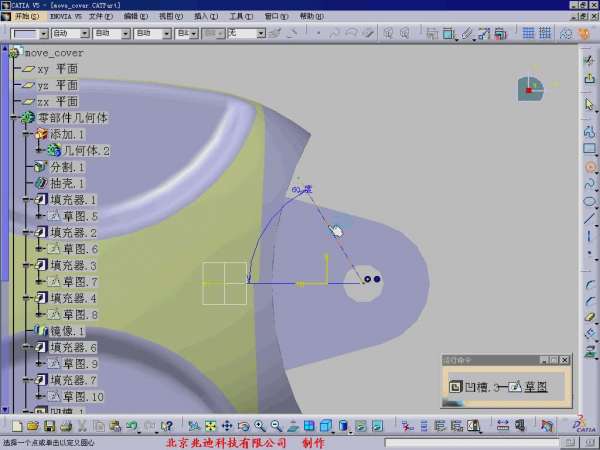This screenshot has width=600, height=450.
Task: Open the third 自动 dropdown arrow
Action: point(166,34)
